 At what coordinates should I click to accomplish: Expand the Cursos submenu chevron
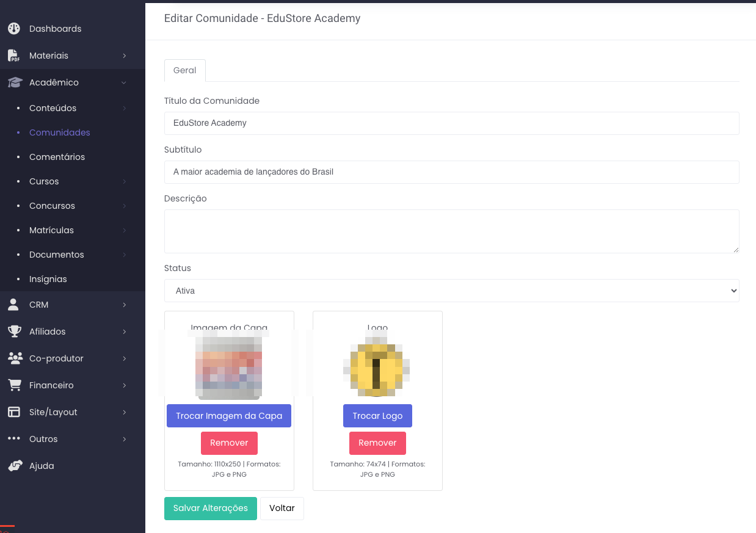coord(124,181)
